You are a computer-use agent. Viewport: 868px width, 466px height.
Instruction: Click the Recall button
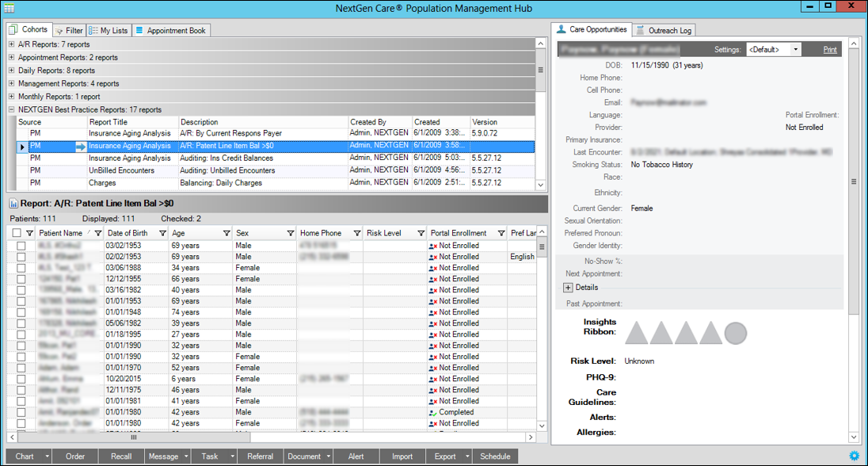point(121,456)
